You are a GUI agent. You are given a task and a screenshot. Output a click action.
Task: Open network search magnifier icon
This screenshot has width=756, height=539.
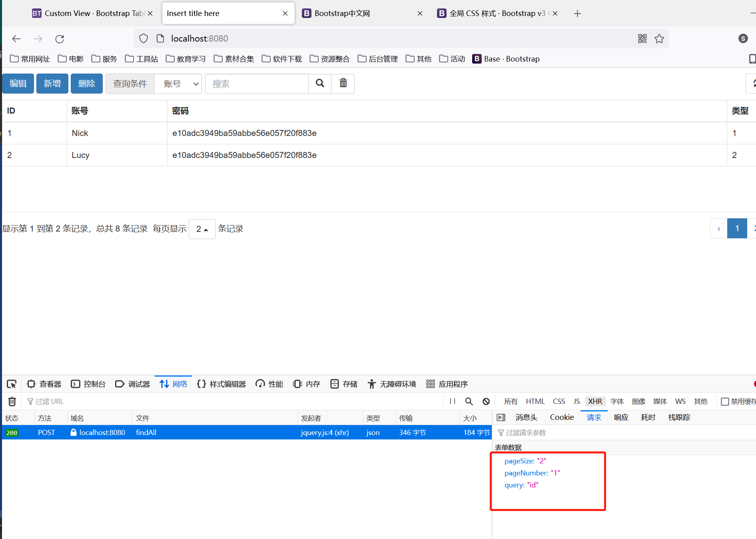(469, 401)
